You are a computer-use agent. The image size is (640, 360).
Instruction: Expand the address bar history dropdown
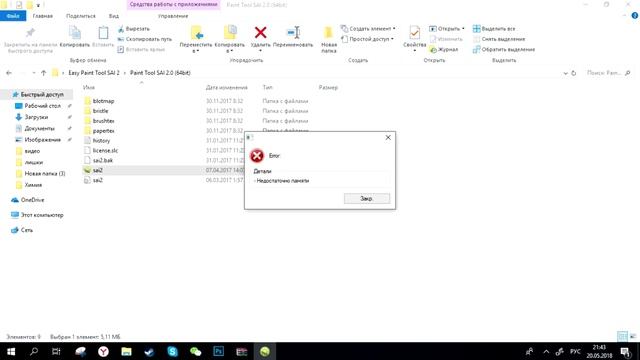[565, 73]
